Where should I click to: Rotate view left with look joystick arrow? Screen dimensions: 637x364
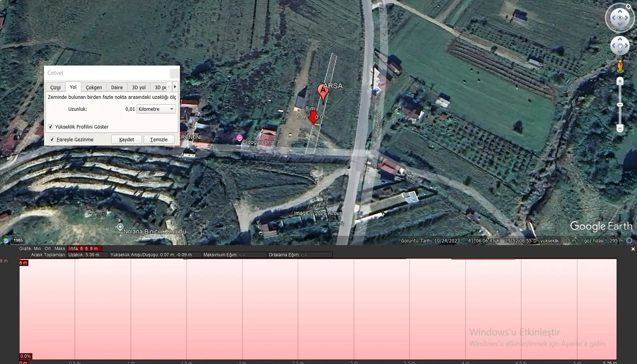[613, 18]
